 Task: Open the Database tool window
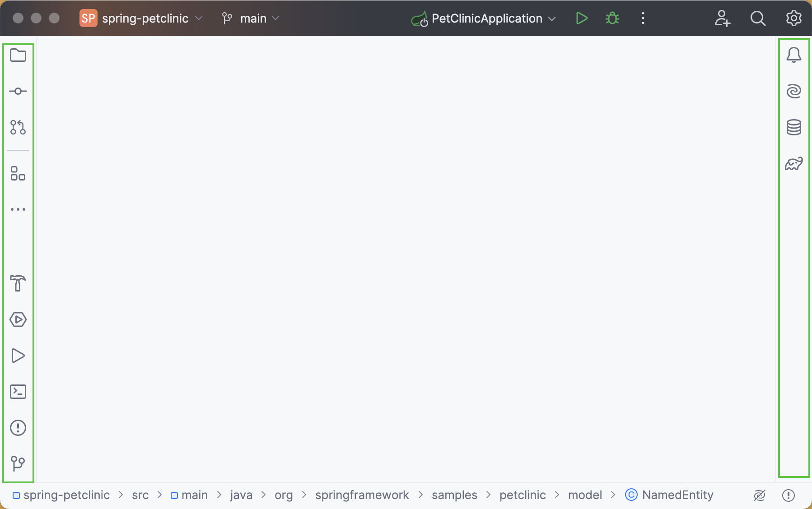(794, 127)
